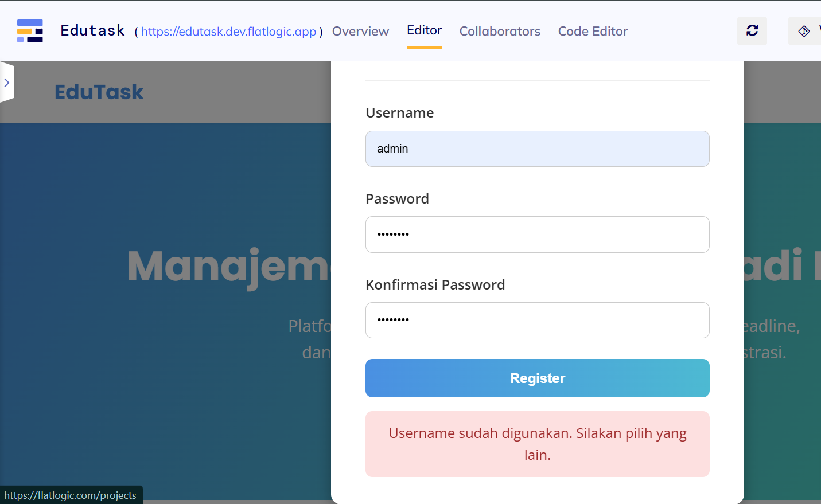This screenshot has width=821, height=504.
Task: Expand the left sidebar chevron
Action: tap(7, 83)
